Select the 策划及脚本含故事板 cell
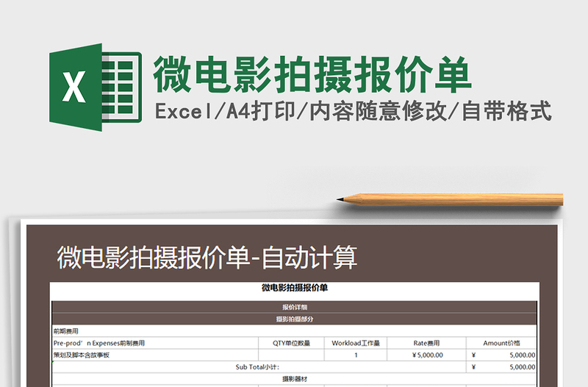588x387 pixels. 155,355
